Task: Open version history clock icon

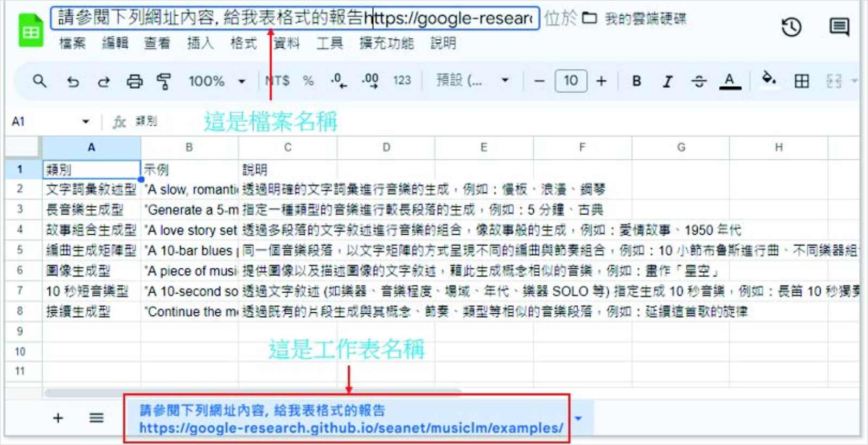Action: (792, 27)
